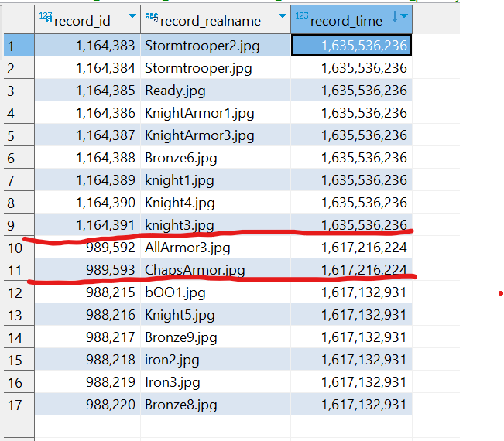This screenshot has height=441, width=504.
Task: Click record_time cell of Knight5.jpg row
Action: pyautogui.click(x=351, y=315)
